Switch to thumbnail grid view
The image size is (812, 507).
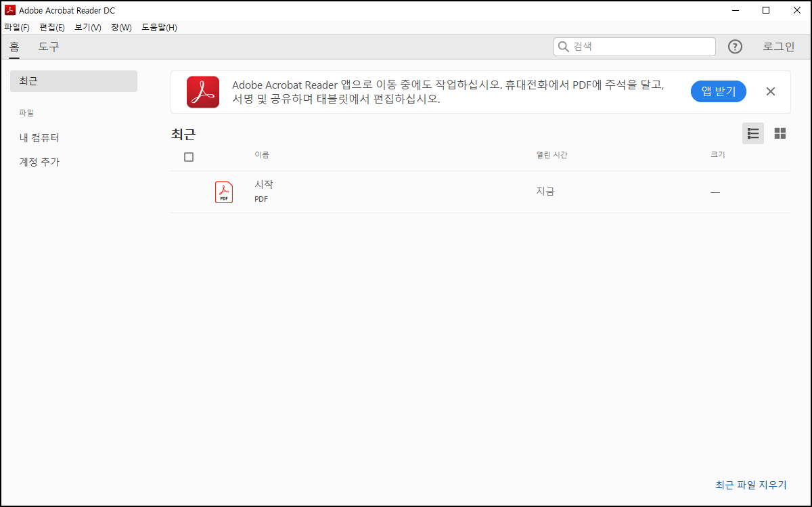pyautogui.click(x=780, y=133)
